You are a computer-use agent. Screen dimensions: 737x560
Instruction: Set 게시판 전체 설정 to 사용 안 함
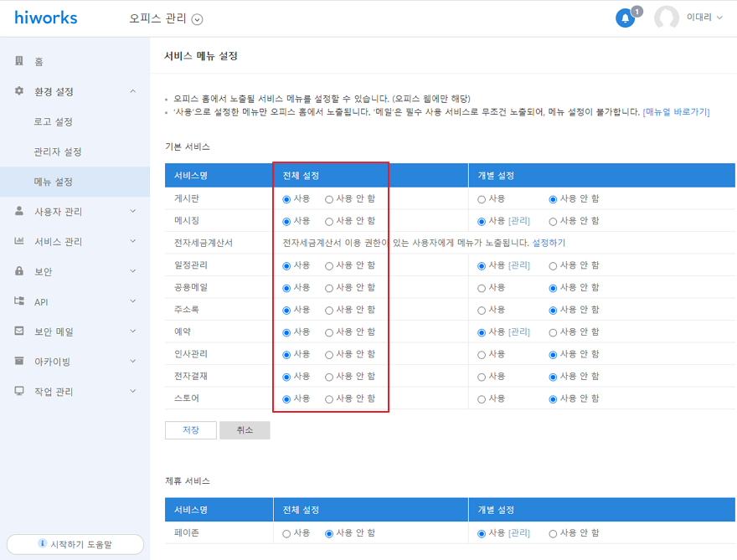(329, 199)
